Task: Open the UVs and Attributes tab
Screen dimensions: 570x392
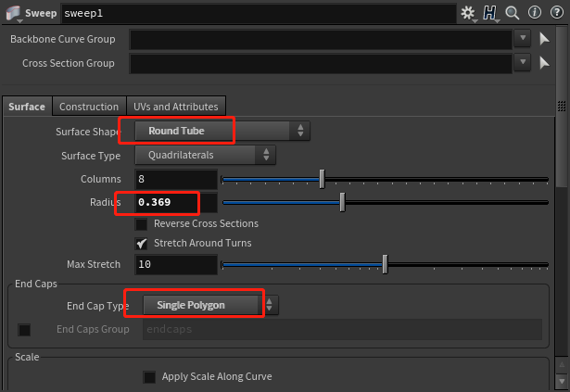Action: [x=176, y=107]
